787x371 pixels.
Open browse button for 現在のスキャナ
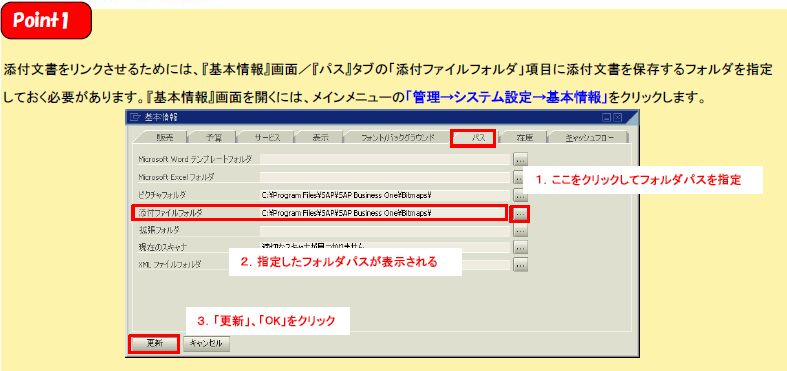pos(520,247)
